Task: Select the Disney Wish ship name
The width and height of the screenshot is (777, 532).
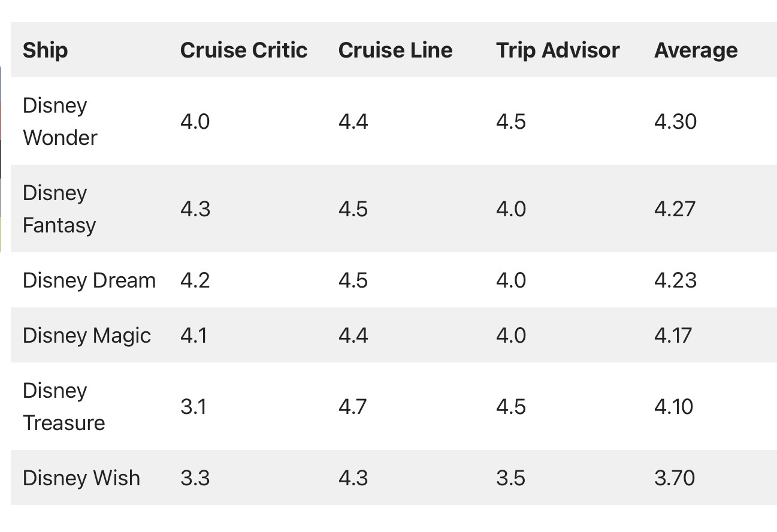Action: [x=81, y=478]
